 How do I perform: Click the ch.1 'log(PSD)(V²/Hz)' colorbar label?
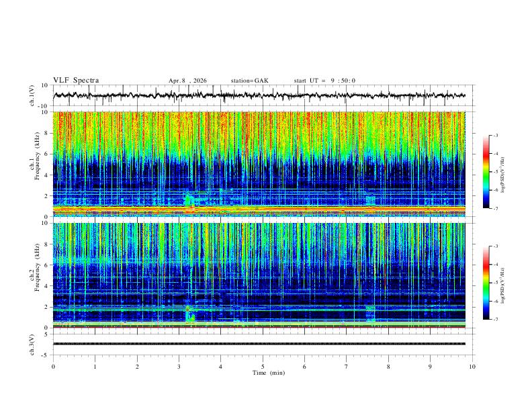tap(503, 175)
